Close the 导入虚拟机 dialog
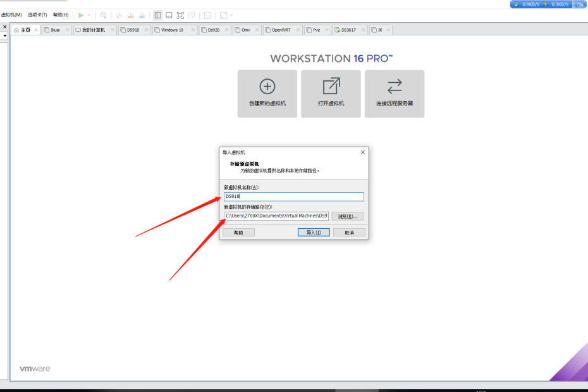Screen dimensions: 588x392 coord(363,152)
